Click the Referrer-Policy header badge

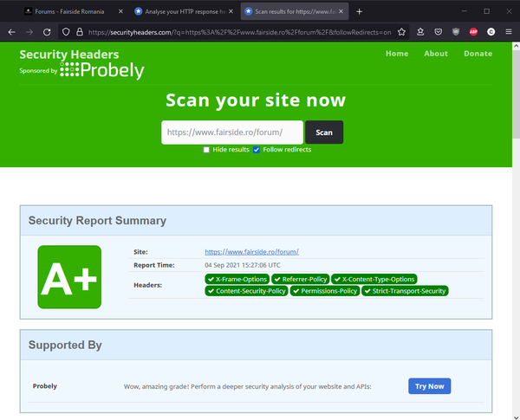point(301,279)
